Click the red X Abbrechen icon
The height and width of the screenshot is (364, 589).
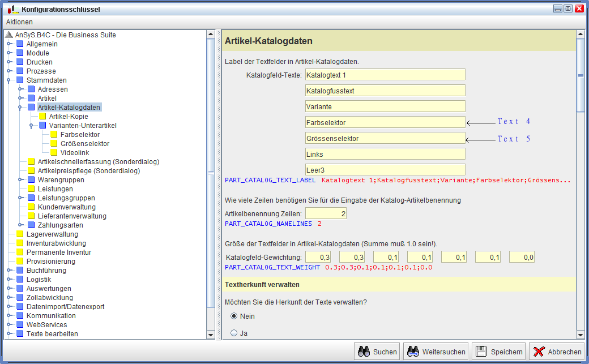[539, 352]
